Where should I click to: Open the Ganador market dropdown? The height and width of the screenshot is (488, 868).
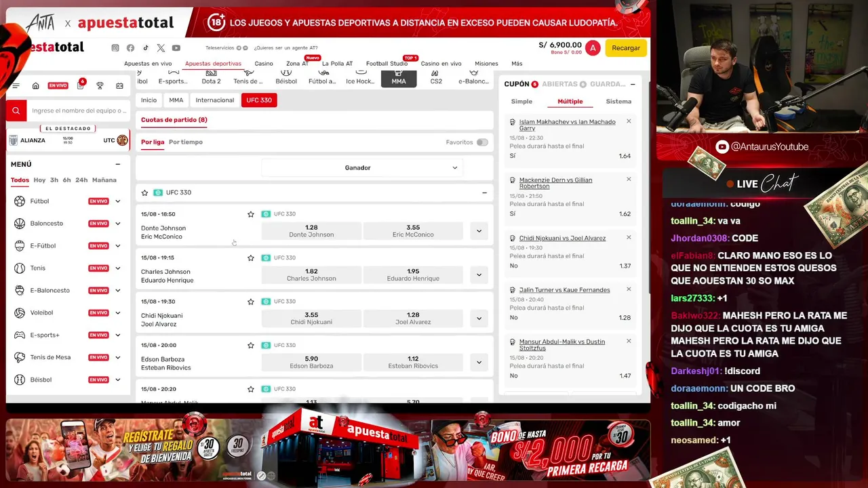pyautogui.click(x=363, y=167)
